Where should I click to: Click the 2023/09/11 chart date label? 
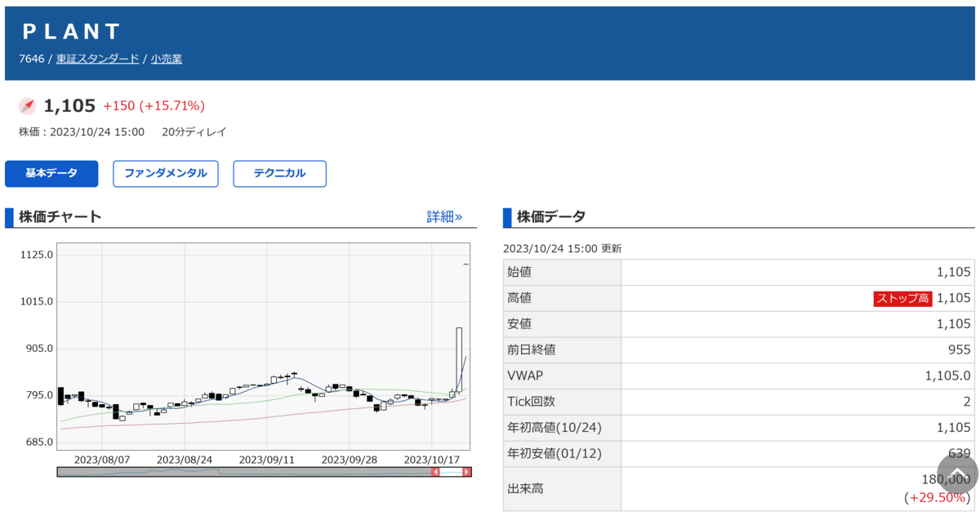(267, 460)
